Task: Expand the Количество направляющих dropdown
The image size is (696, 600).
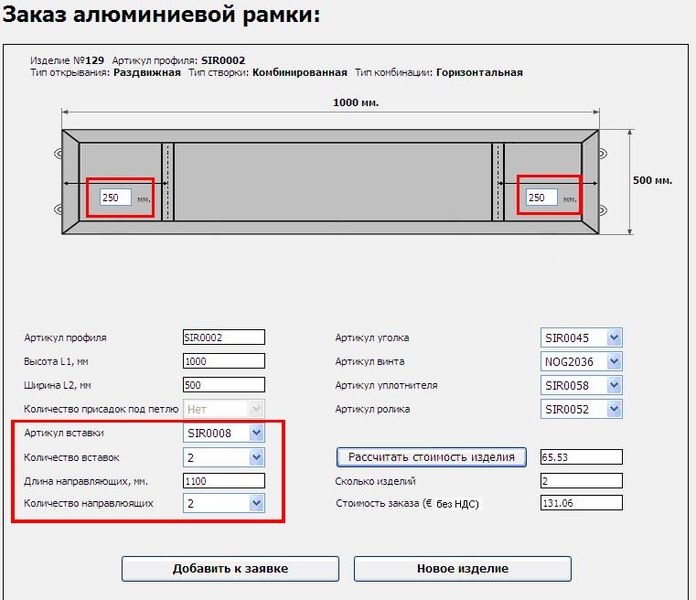Action: click(x=224, y=504)
